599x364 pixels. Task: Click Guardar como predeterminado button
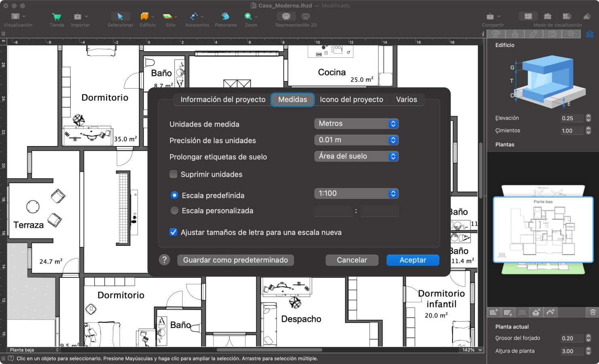[x=236, y=260]
